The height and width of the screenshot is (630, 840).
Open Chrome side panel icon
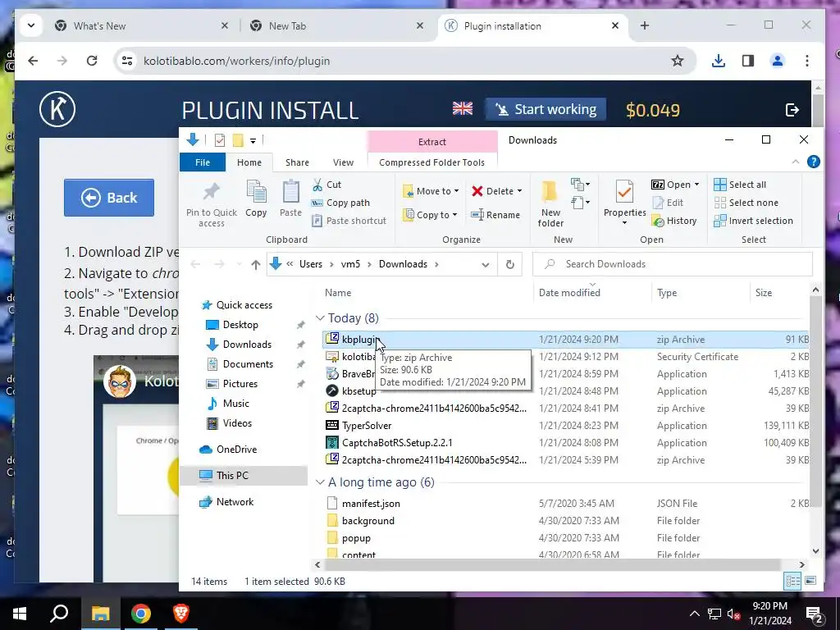coord(748,61)
